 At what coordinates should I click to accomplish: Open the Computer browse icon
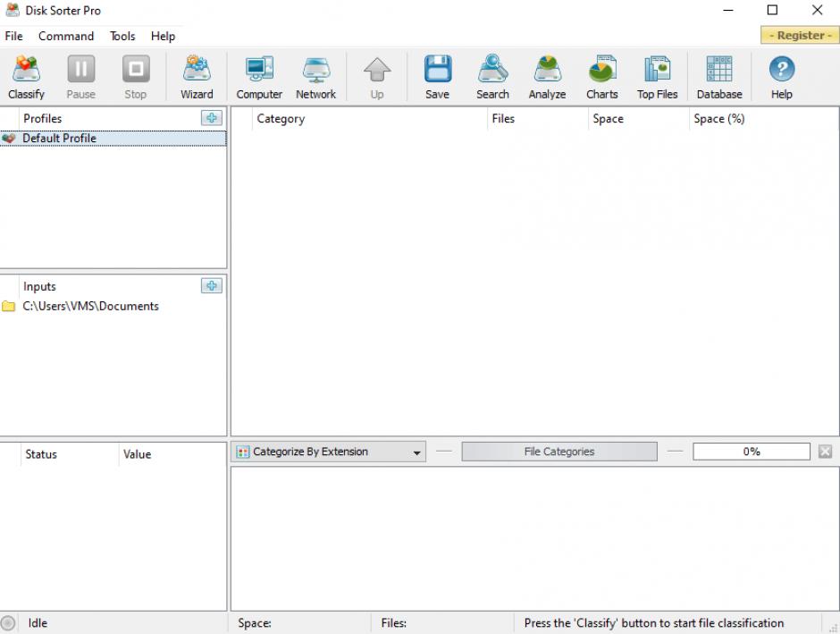pos(259,77)
